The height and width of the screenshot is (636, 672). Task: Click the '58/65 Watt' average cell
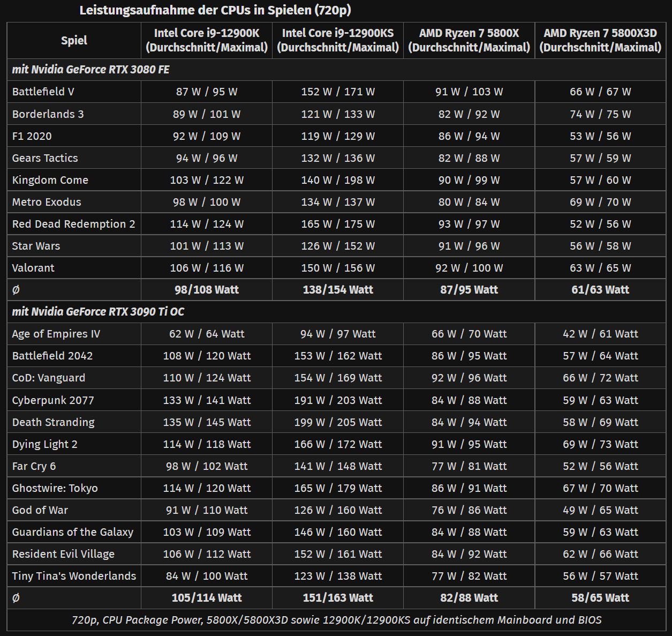pos(600,598)
